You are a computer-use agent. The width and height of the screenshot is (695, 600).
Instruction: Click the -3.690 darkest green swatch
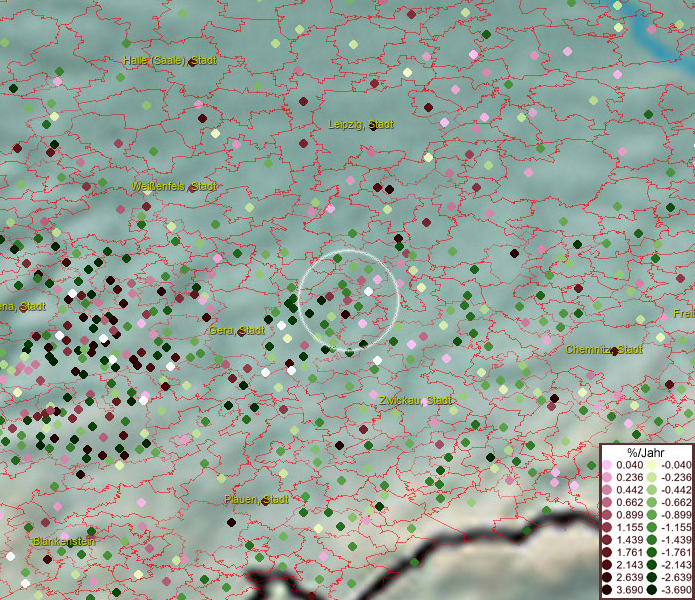click(652, 590)
